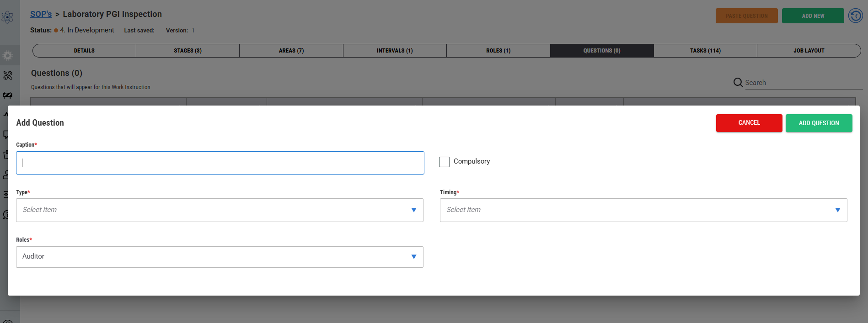Select the crossed tools icon in sidebar
The height and width of the screenshot is (323, 868).
pos(8,75)
